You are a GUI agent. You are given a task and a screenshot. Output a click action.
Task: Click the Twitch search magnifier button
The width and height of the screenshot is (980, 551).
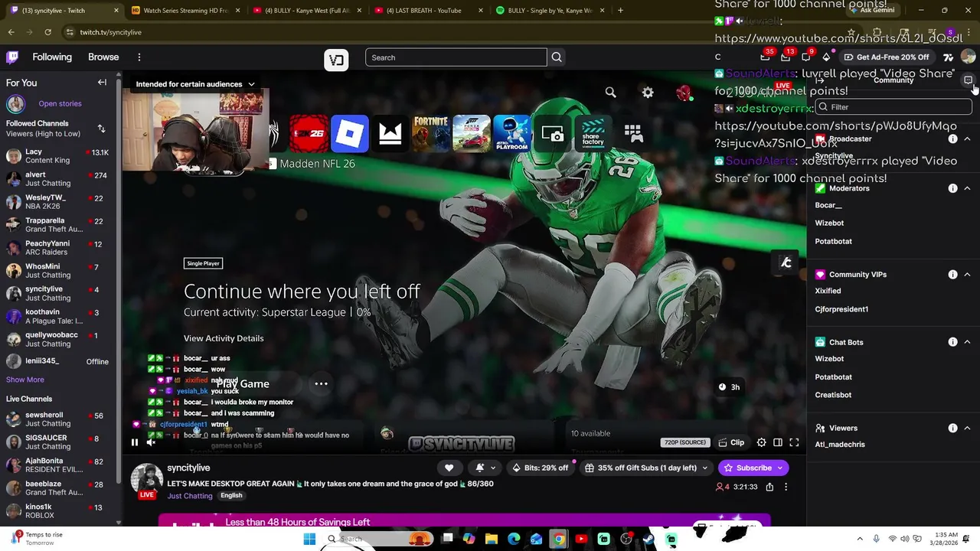tap(557, 57)
